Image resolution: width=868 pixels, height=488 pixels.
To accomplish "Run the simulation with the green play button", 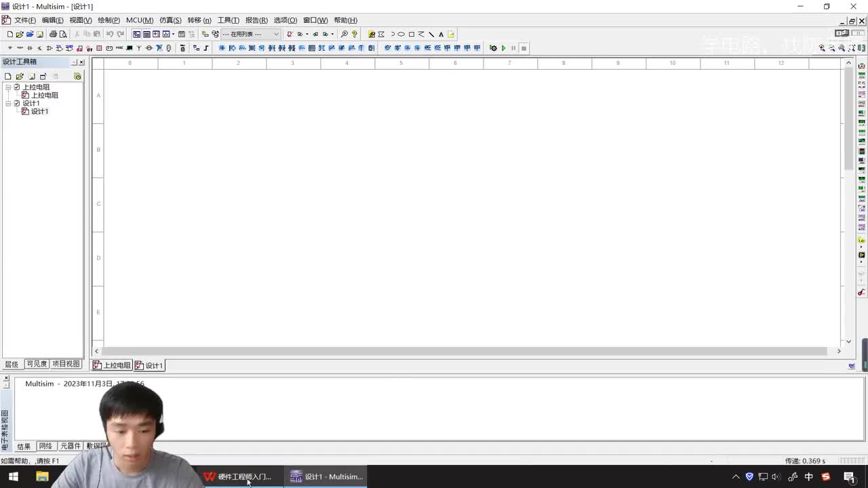I will (x=503, y=48).
